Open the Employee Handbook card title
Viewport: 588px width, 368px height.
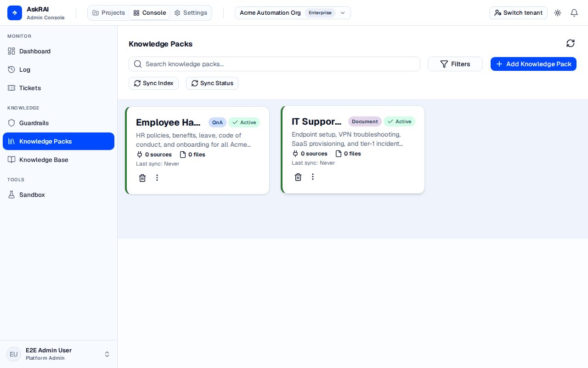pos(168,122)
